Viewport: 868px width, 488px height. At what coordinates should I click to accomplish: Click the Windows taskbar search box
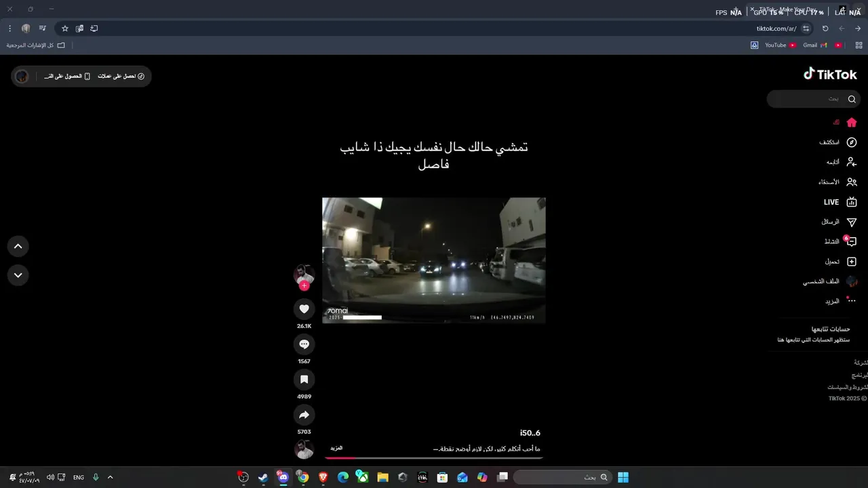(x=562, y=477)
